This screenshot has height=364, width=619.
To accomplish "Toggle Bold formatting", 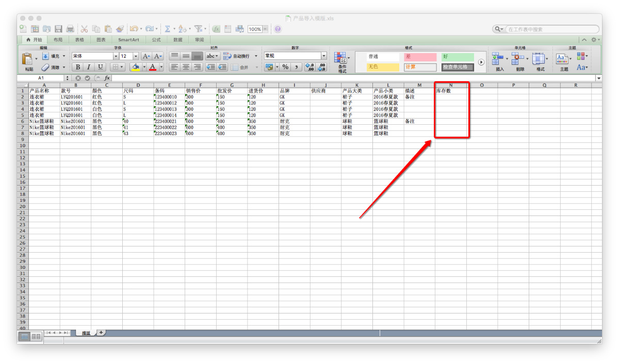I will (77, 67).
